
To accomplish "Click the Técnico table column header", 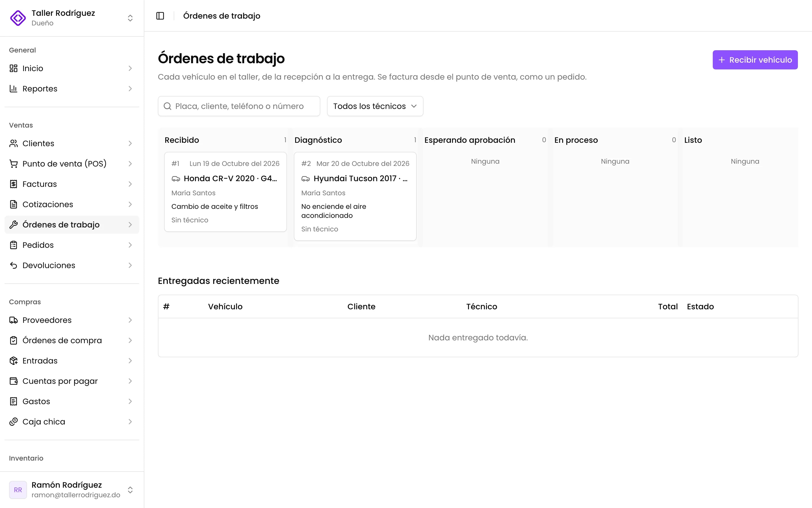I will 482,306.
